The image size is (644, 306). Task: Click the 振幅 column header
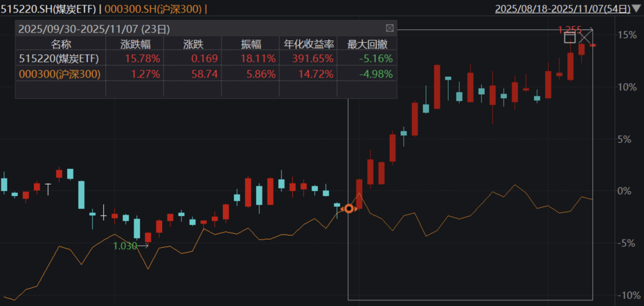pos(250,43)
